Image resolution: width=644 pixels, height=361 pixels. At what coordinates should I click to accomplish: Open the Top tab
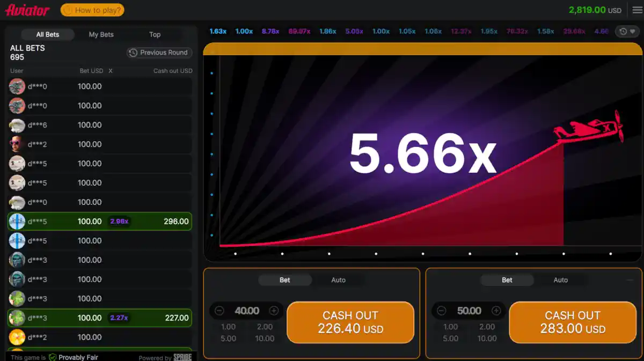coord(155,34)
